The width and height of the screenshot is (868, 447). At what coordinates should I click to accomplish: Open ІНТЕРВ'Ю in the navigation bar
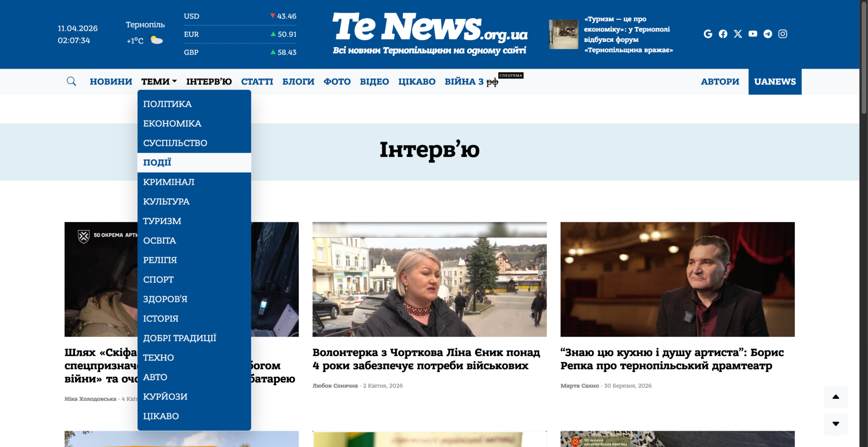(209, 82)
